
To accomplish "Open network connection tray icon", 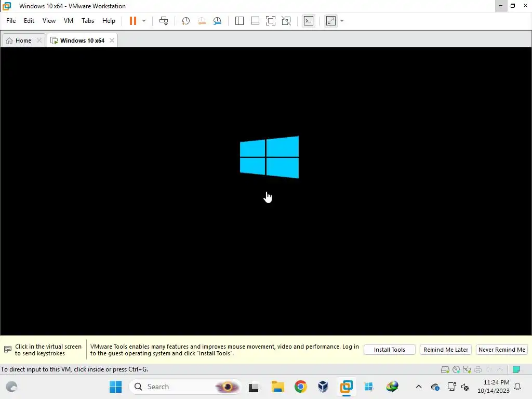I will pos(451,387).
